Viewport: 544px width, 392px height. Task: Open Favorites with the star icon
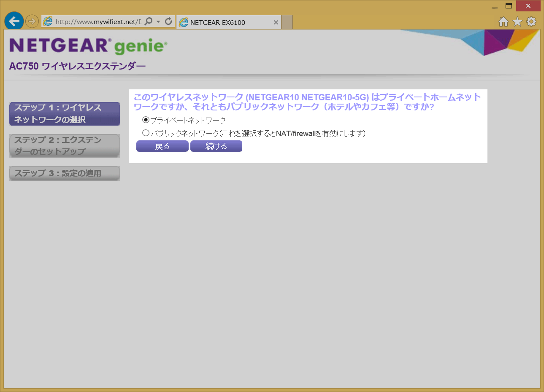tap(517, 21)
